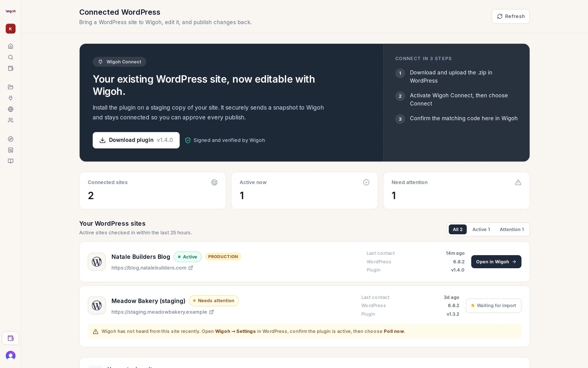Click the warning message about Poll now
Image resolution: width=588 pixels, height=368 pixels.
304,331
